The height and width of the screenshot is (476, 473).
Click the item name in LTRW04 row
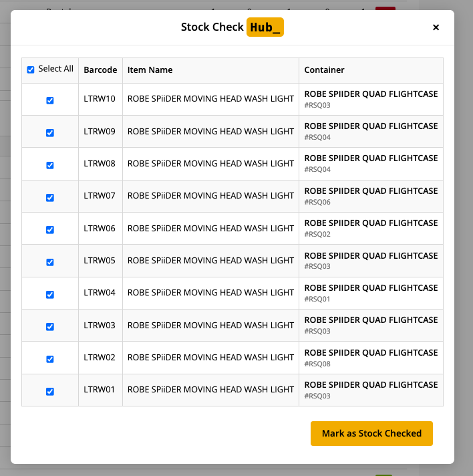210,292
